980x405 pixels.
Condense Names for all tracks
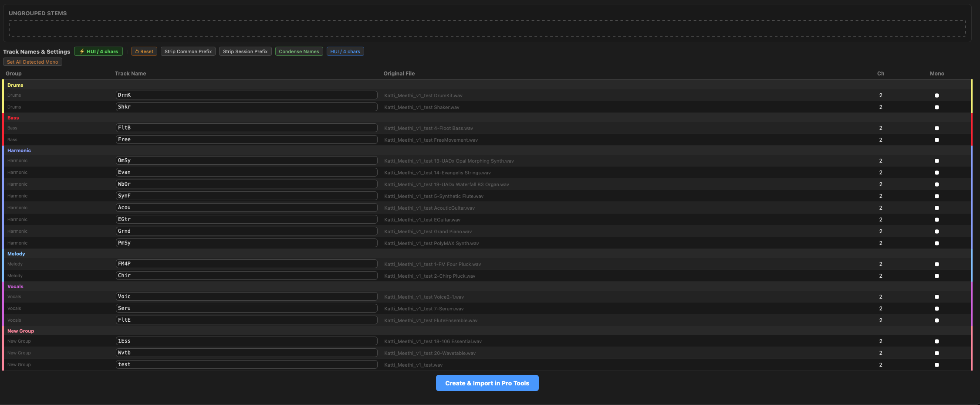pyautogui.click(x=299, y=51)
